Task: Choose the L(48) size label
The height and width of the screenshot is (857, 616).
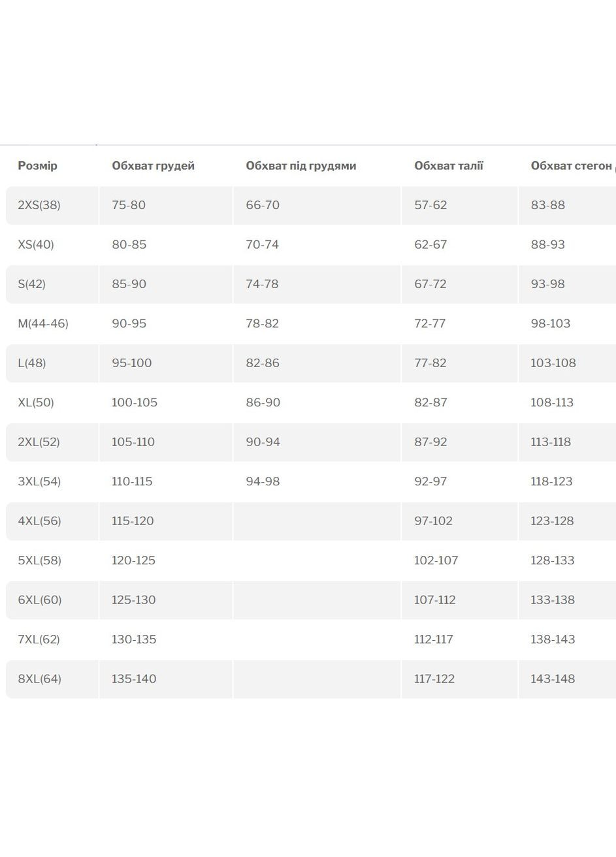Action: [x=32, y=363]
